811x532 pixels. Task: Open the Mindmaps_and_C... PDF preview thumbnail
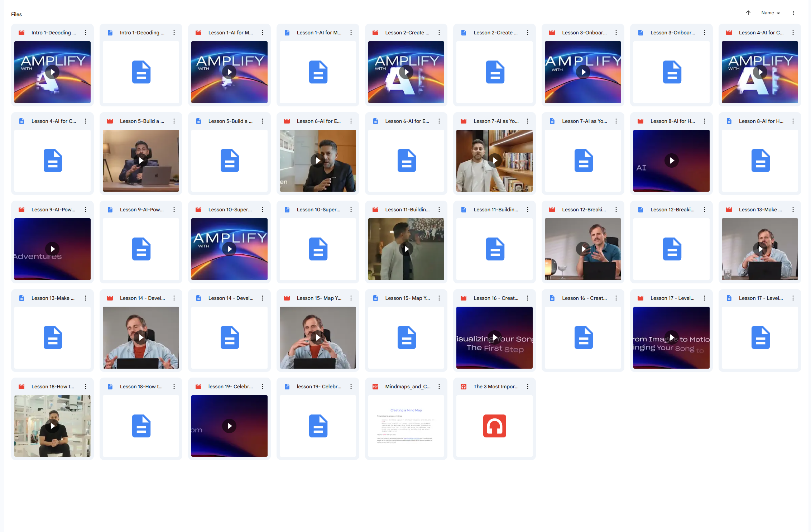tap(406, 426)
